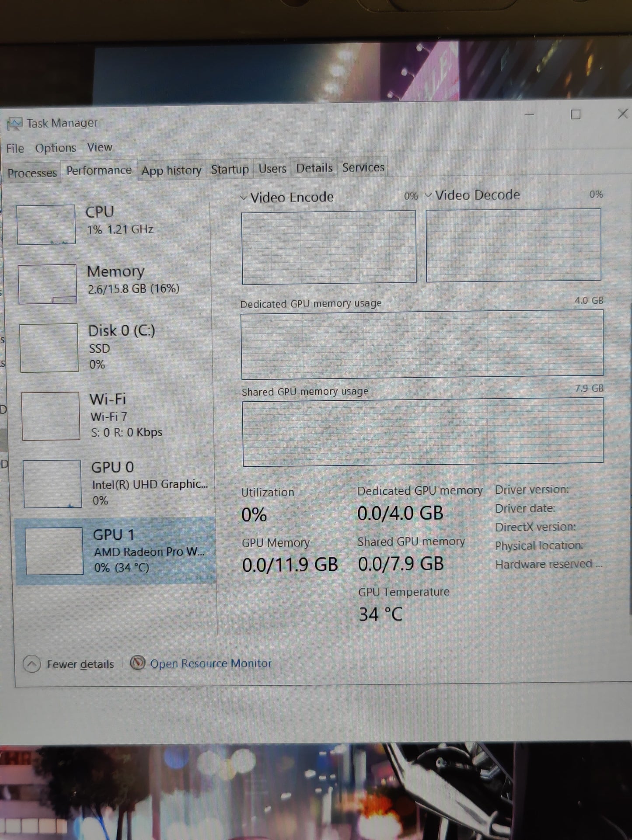
Task: Select the GPU 1 mini graph
Action: tap(54, 551)
